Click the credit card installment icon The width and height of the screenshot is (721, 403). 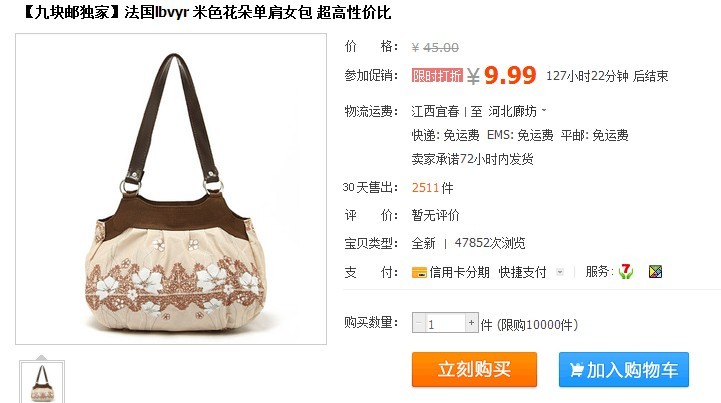pos(419,272)
